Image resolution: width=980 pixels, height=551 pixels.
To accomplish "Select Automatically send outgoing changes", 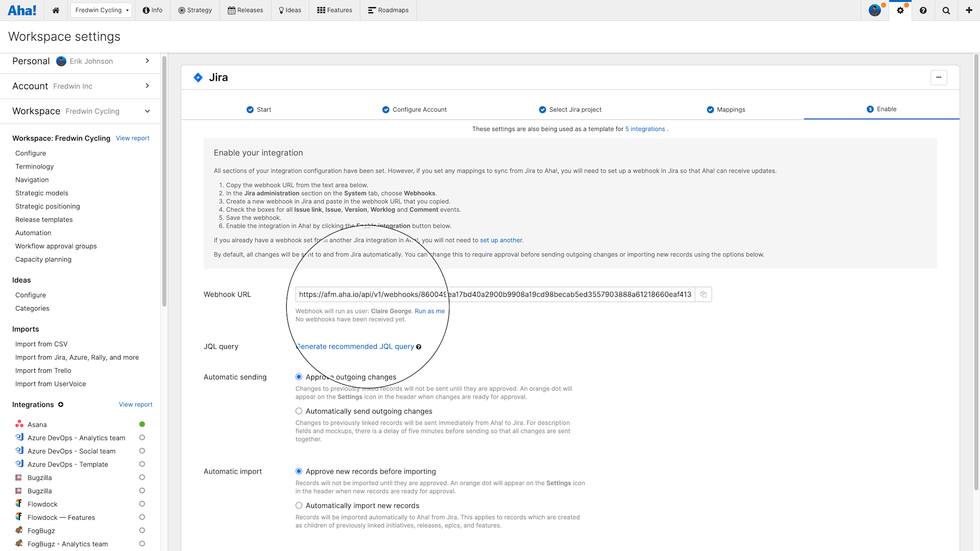I will (299, 411).
